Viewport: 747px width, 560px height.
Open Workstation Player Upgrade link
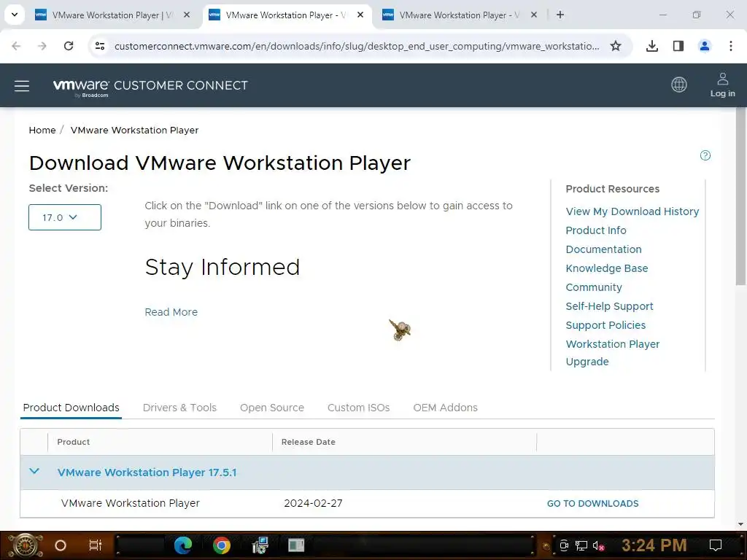[x=612, y=353]
